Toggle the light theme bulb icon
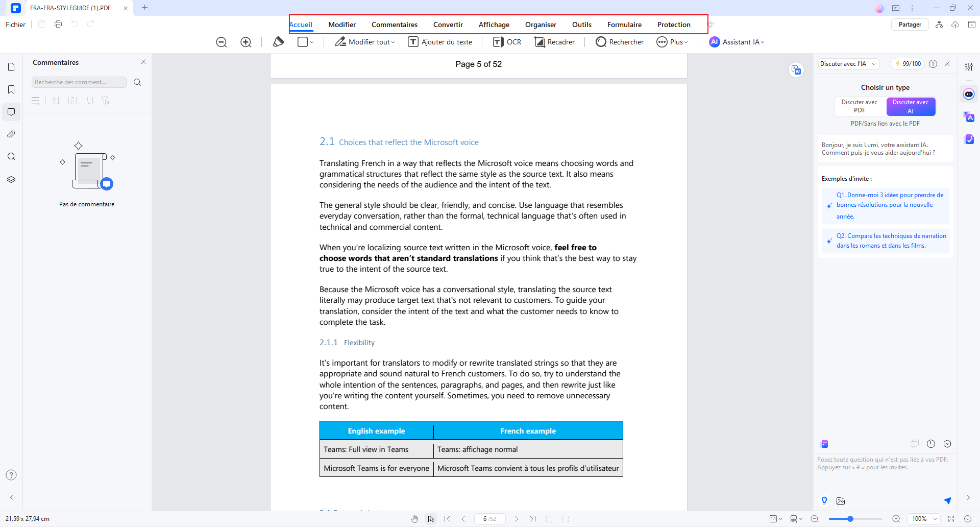Screen dimensions: 980x527 (x=710, y=25)
